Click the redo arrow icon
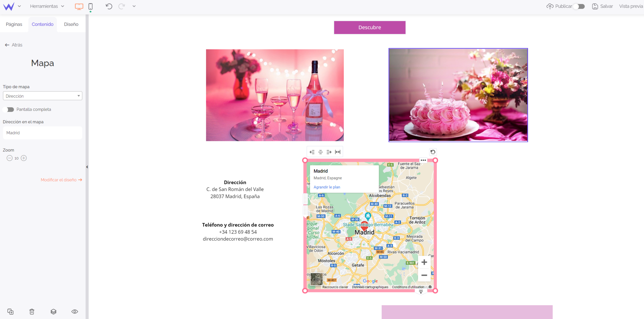644x319 pixels. coord(122,6)
